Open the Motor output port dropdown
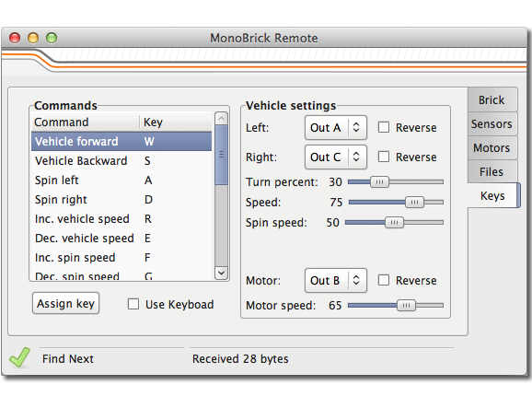This screenshot has height=408, width=532. [336, 280]
